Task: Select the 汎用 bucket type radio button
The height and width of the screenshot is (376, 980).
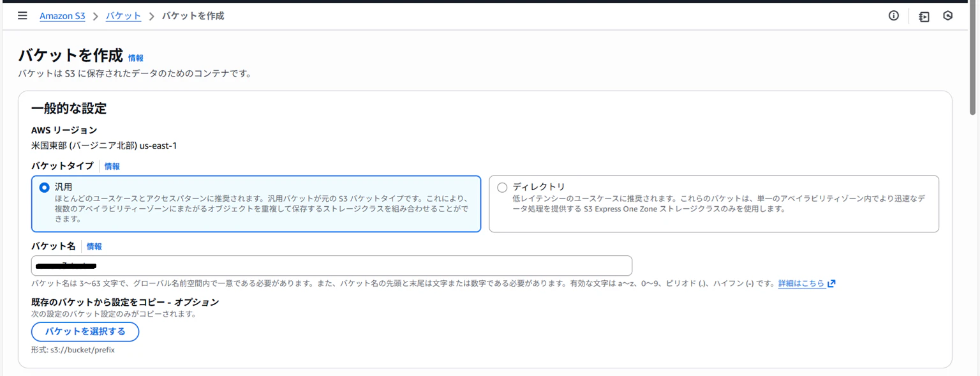Action: (x=44, y=188)
